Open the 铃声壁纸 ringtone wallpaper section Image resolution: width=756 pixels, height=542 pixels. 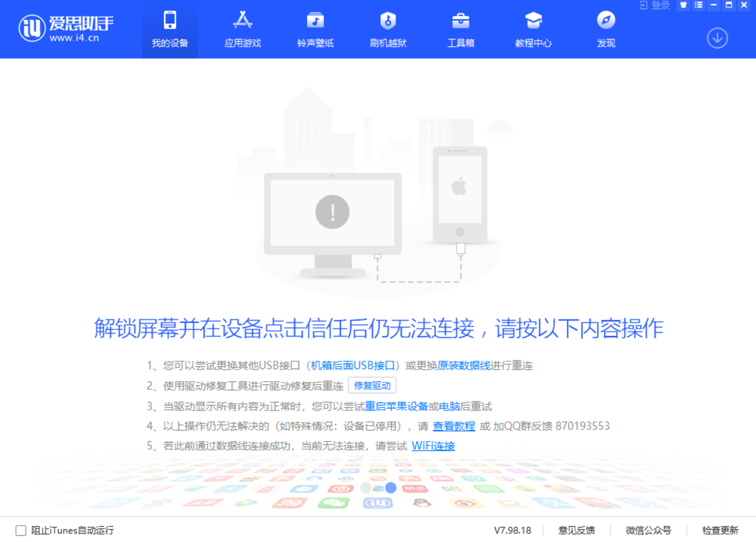pos(315,28)
